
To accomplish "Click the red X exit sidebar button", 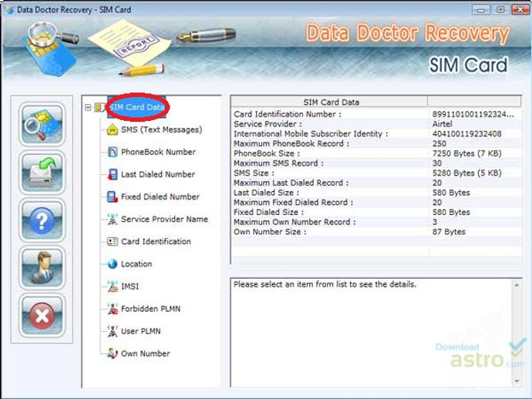I will [42, 316].
